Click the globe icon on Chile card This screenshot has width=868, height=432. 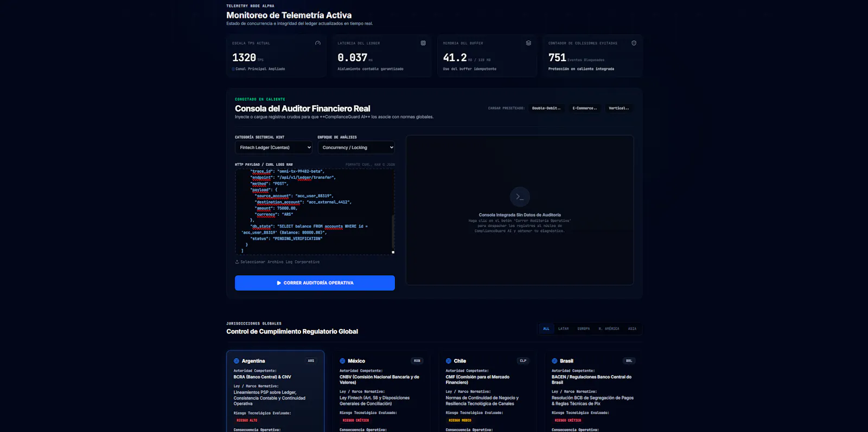(449, 361)
